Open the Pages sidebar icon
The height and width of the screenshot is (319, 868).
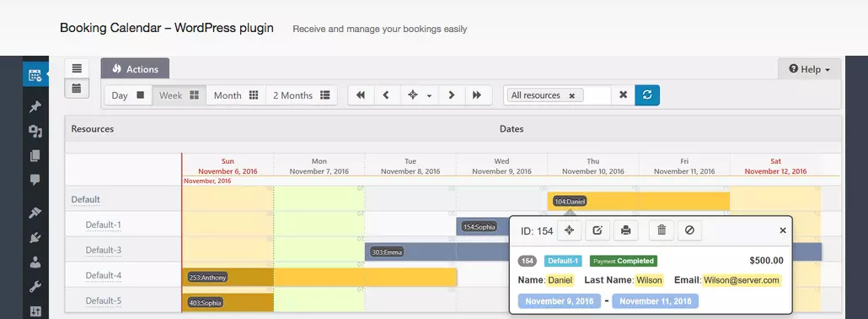click(x=35, y=156)
